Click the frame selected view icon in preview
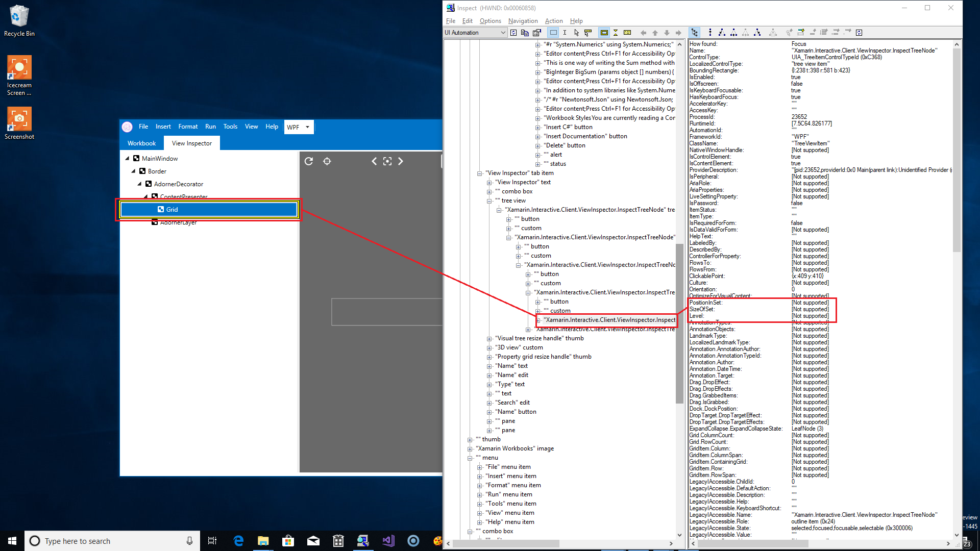The width and height of the screenshot is (980, 551). click(387, 161)
